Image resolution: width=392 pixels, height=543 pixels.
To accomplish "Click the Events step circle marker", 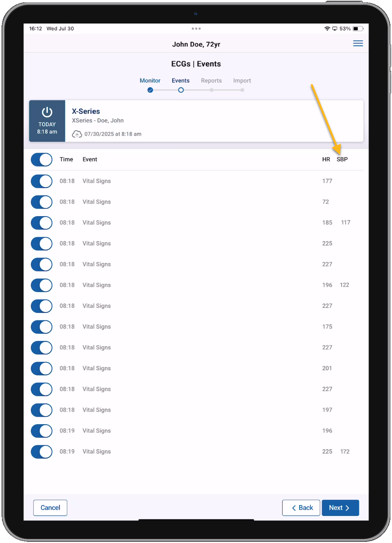I will [x=181, y=90].
